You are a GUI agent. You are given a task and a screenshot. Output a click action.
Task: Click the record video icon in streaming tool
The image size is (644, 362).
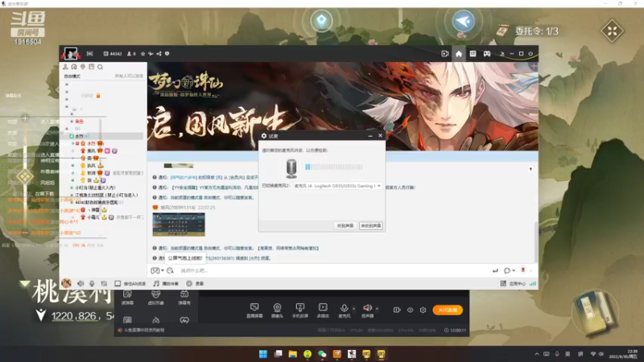pyautogui.click(x=397, y=310)
